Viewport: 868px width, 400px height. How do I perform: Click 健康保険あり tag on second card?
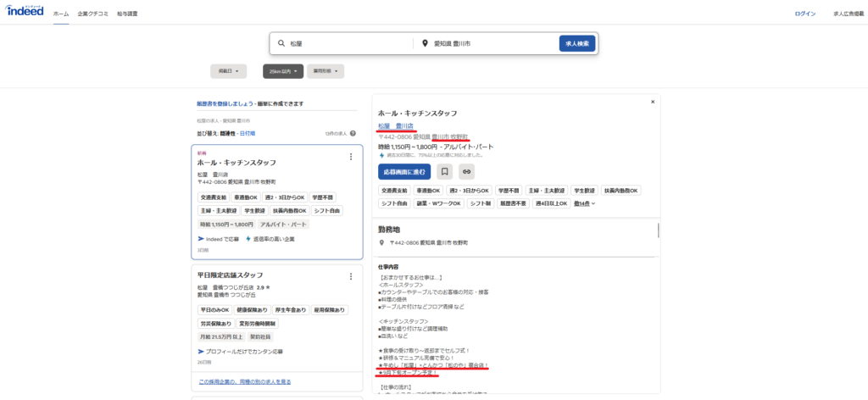click(x=252, y=310)
